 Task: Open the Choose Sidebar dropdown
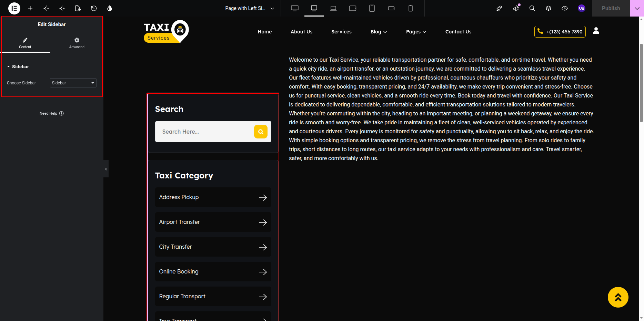(73, 83)
